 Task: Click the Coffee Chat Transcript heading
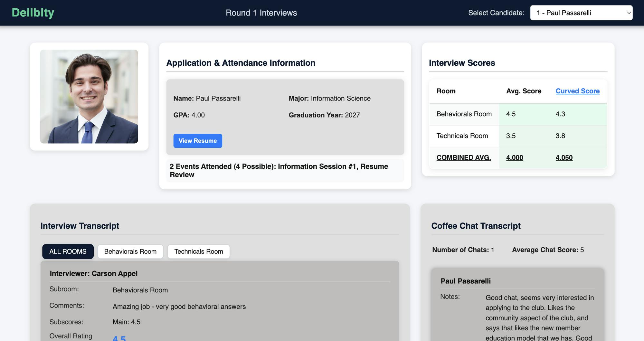click(x=476, y=226)
